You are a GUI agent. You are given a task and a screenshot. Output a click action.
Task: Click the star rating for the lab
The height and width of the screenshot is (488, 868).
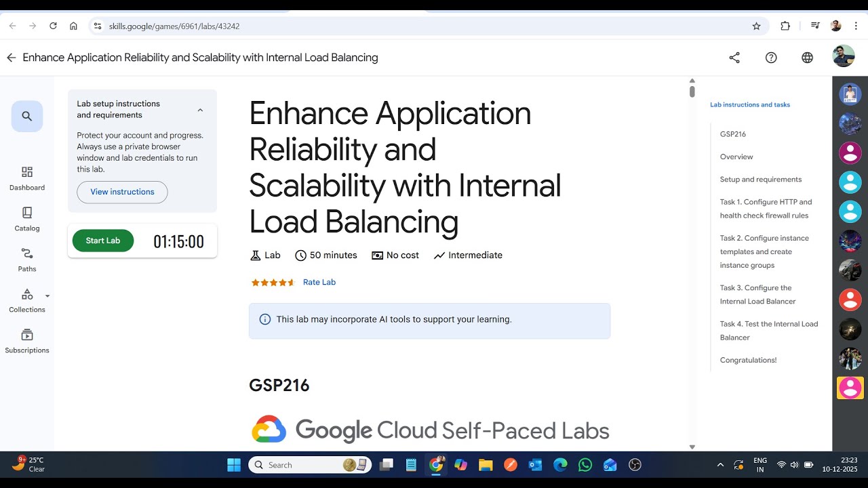tap(273, 283)
